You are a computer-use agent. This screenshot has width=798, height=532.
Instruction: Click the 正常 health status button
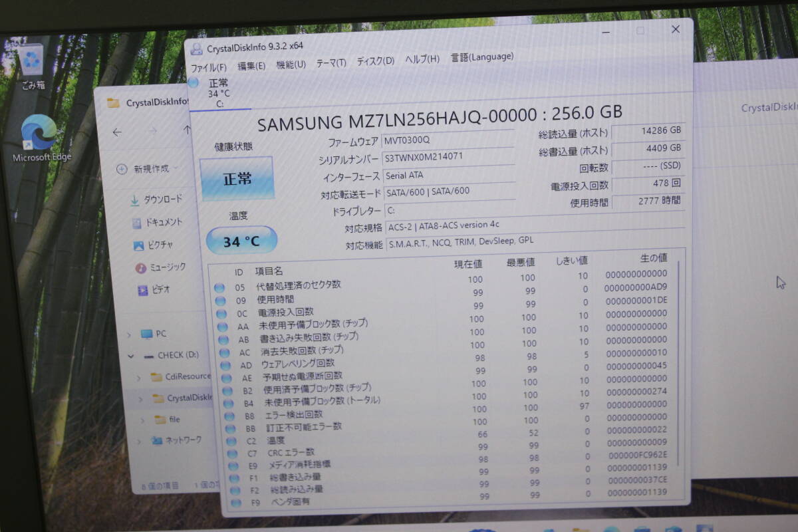(x=237, y=178)
